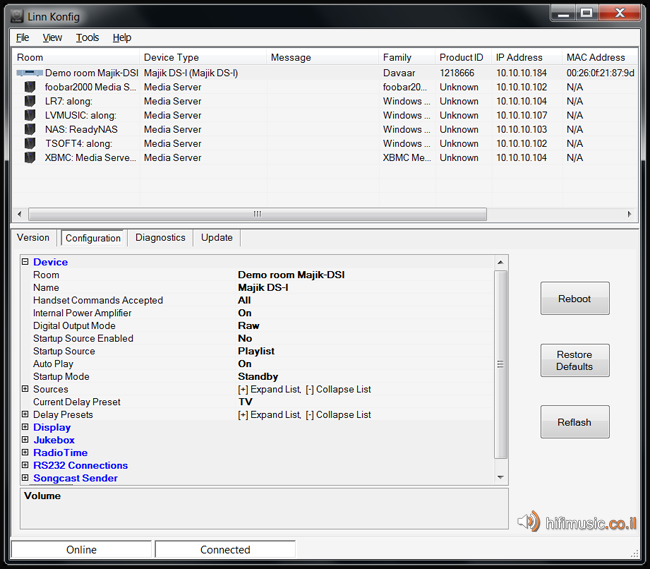Image resolution: width=650 pixels, height=569 pixels.
Task: Expand the RadioTime section
Action: pyautogui.click(x=25, y=453)
